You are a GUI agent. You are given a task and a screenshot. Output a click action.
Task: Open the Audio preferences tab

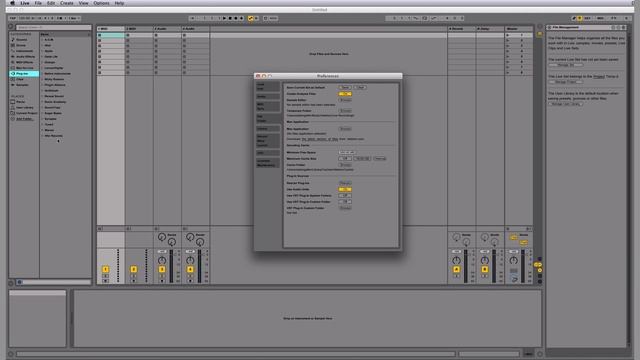268,97
